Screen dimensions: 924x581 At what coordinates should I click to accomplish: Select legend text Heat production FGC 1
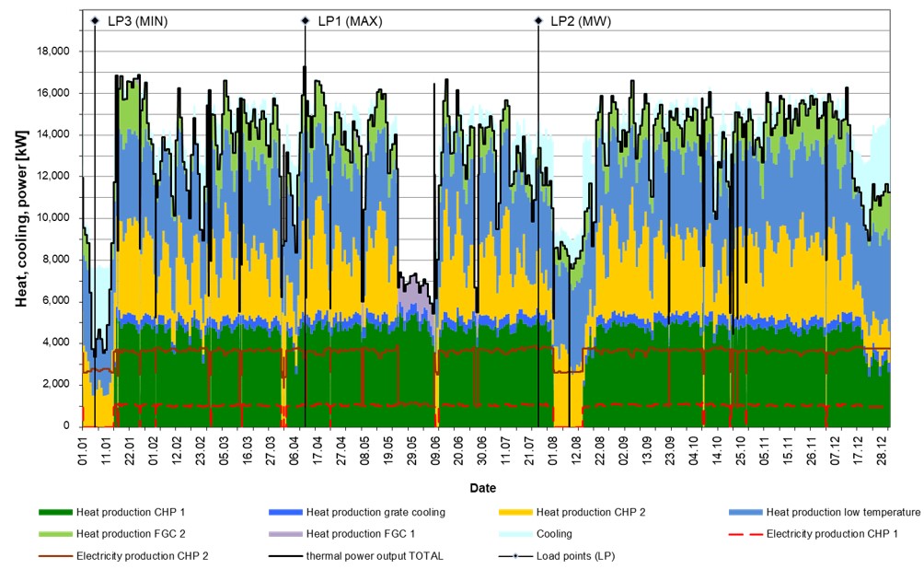click(361, 534)
